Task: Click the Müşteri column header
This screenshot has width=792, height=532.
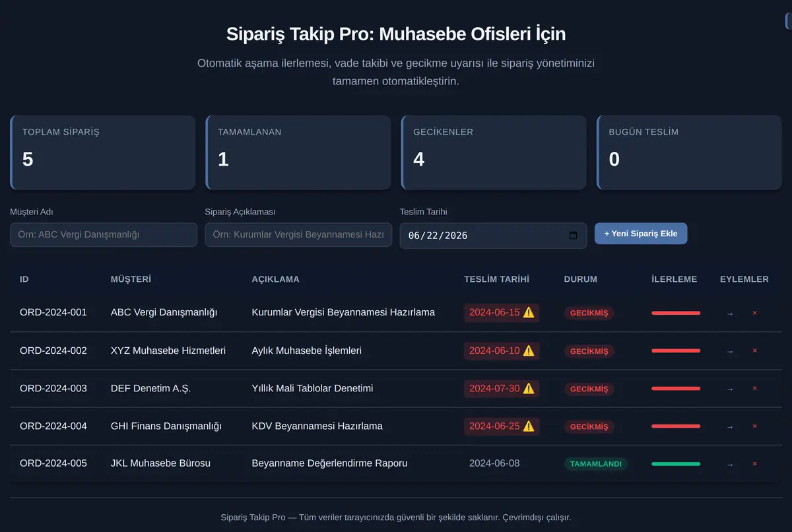Action: click(131, 279)
